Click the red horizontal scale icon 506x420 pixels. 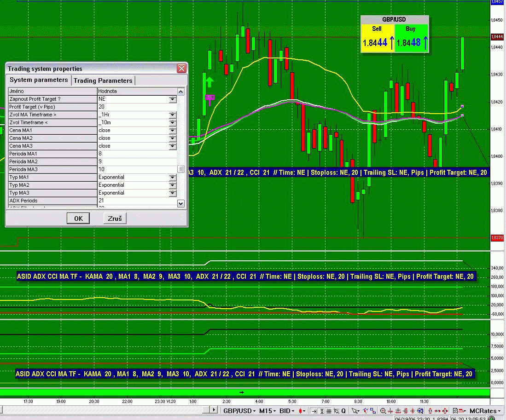[437, 411]
